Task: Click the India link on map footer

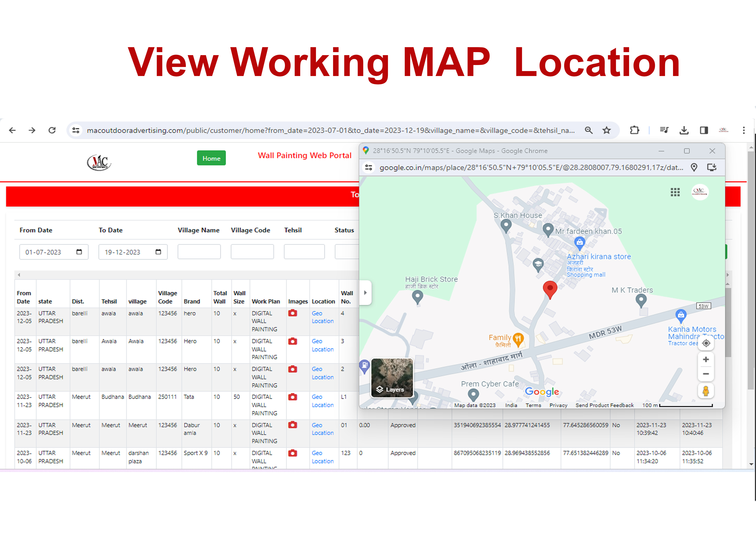Action: [511, 405]
